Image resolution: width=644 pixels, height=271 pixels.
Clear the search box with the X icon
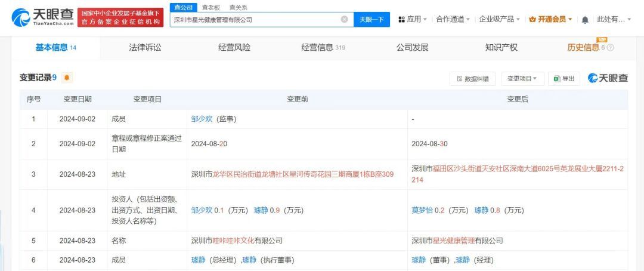click(x=344, y=19)
